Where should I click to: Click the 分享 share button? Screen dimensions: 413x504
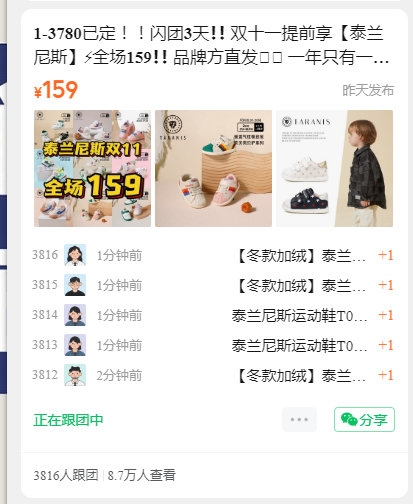point(364,419)
